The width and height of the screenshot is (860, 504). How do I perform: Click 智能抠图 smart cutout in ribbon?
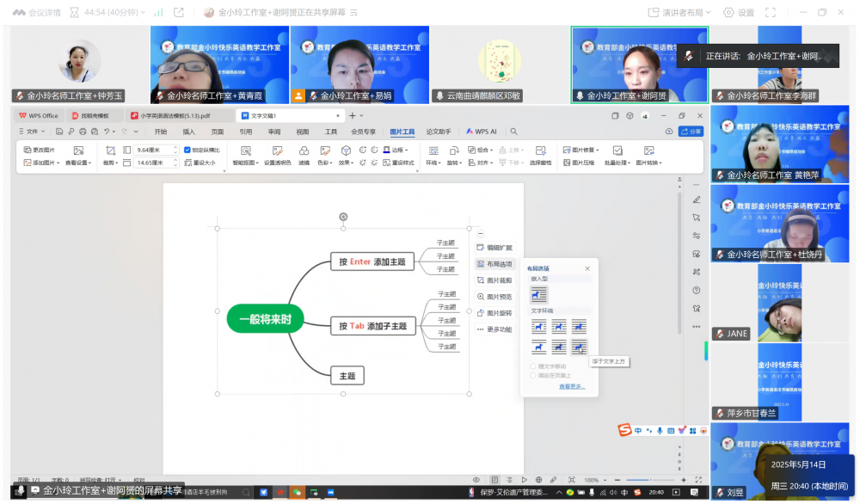point(245,156)
